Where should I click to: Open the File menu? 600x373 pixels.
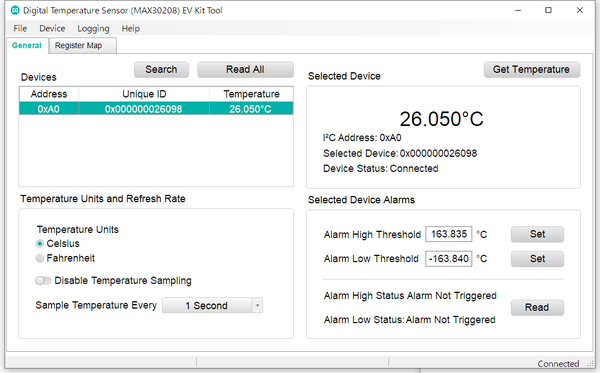[20, 29]
